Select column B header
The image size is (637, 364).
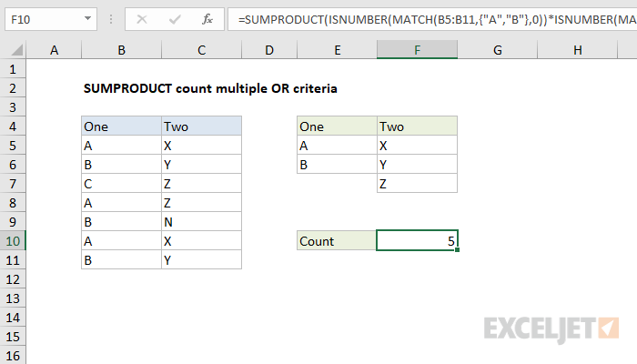(121, 50)
